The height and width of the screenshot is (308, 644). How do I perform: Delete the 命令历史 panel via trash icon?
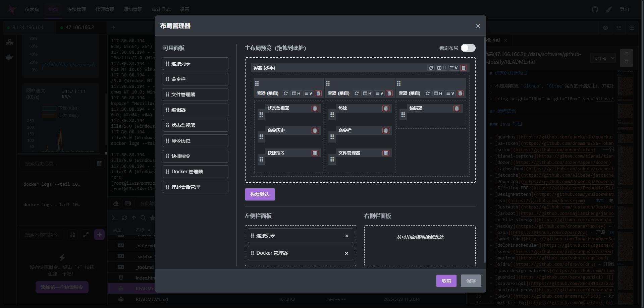(315, 130)
